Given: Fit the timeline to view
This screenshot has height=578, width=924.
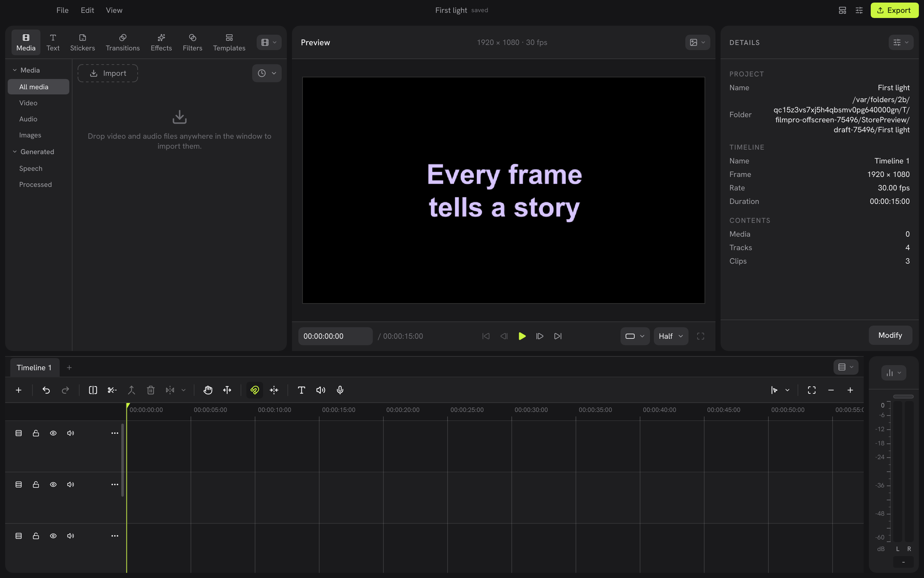Looking at the screenshot, I should (x=812, y=390).
